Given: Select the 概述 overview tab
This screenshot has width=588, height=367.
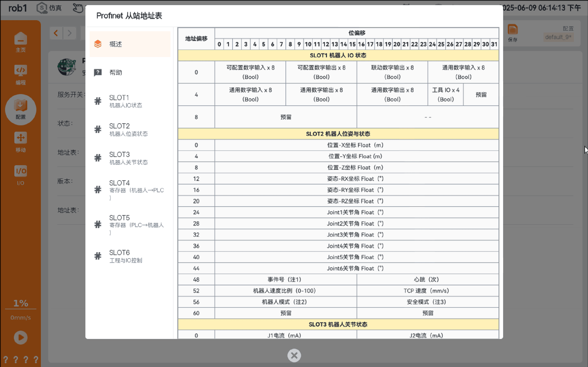Looking at the screenshot, I should [130, 44].
